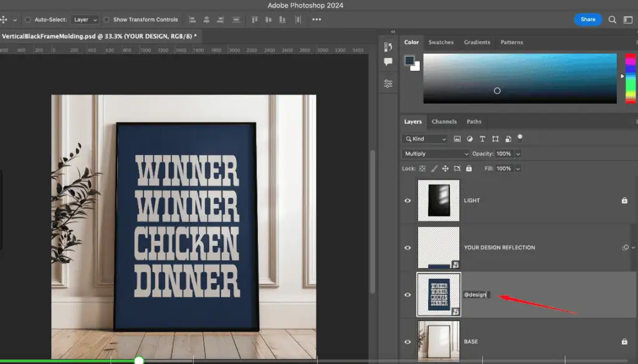638x364 pixels.
Task: Open the Adjustments panel icon
Action: tap(388, 83)
